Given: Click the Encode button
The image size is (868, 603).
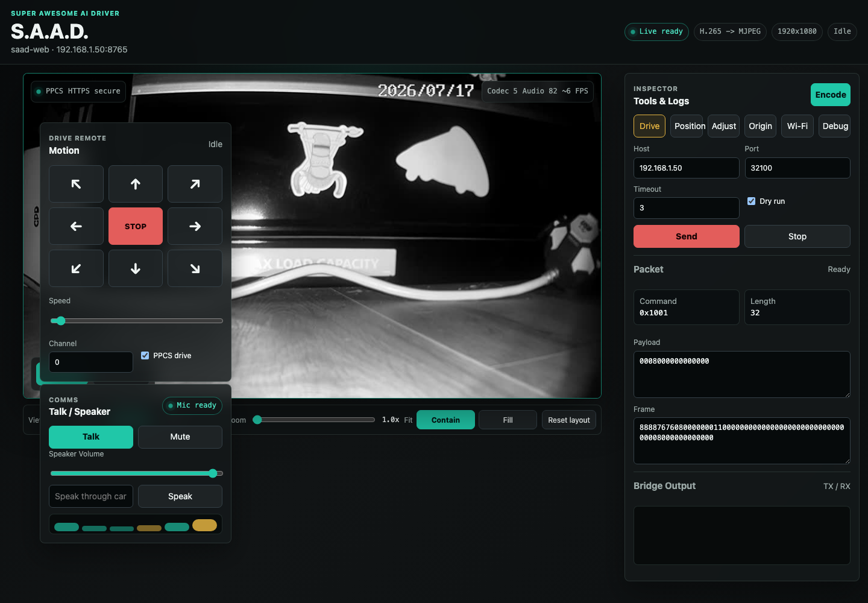Looking at the screenshot, I should tap(831, 95).
